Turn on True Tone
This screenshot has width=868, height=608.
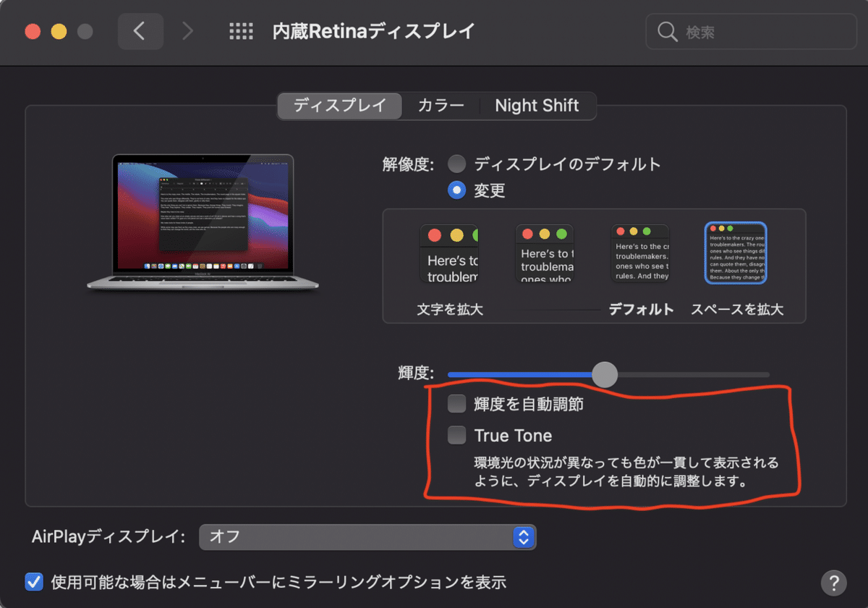coord(456,435)
